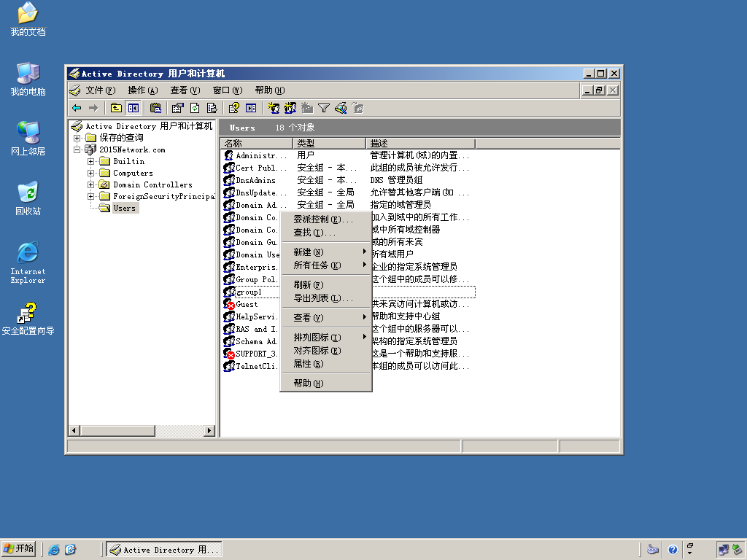Choose 刷新 from the context menu

326,285
